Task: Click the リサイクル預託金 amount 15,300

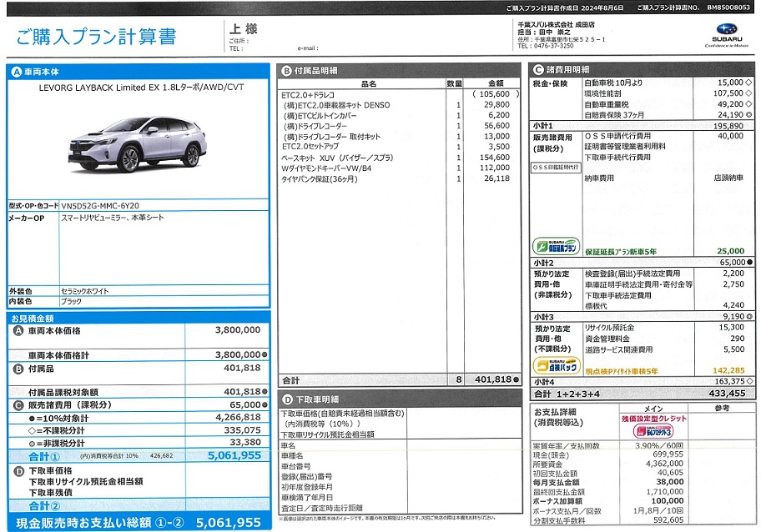Action: (x=732, y=328)
